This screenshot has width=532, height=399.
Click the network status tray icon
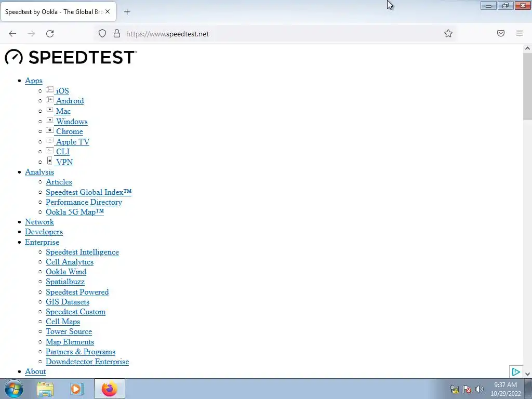(x=454, y=389)
